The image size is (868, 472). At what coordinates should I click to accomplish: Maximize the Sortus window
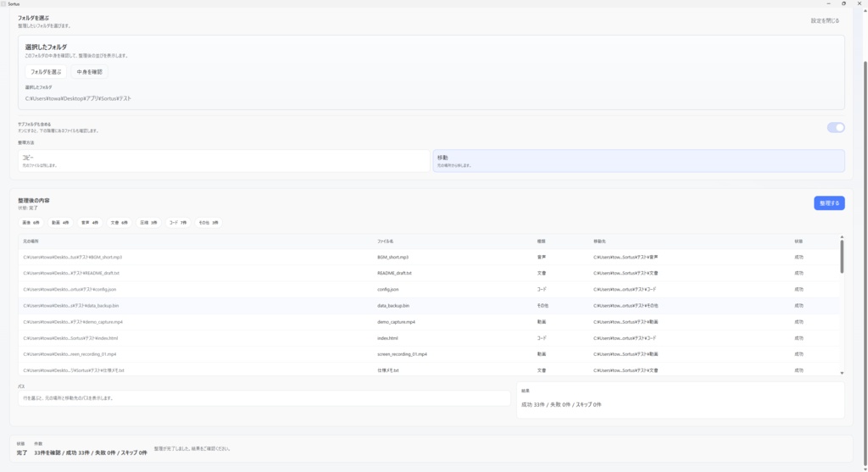coord(843,3)
